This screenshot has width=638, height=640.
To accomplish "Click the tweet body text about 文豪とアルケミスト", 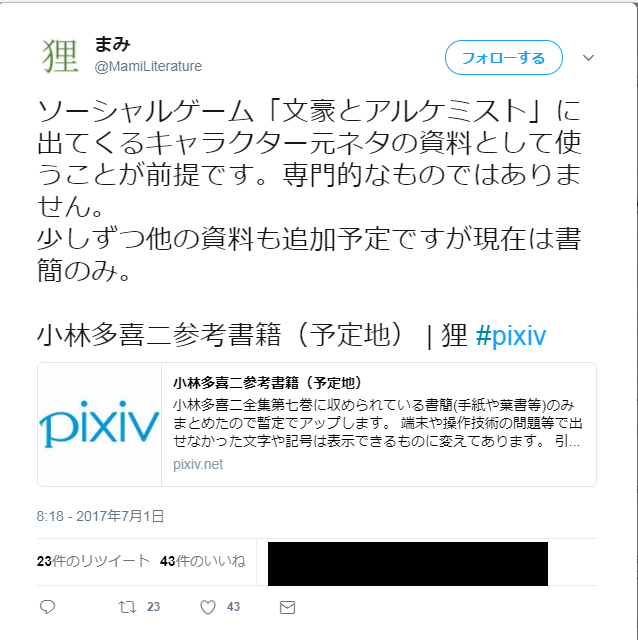I will tap(309, 191).
